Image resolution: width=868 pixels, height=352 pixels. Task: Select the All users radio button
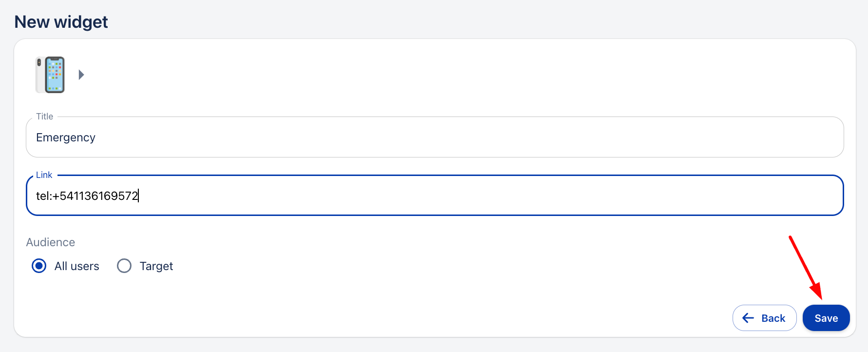(39, 266)
